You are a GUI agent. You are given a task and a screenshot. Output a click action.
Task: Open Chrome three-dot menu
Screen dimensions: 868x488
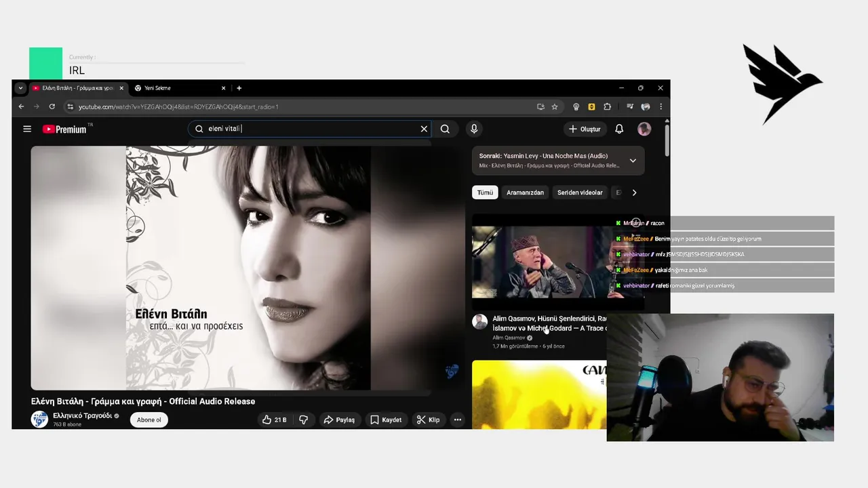[x=660, y=106]
